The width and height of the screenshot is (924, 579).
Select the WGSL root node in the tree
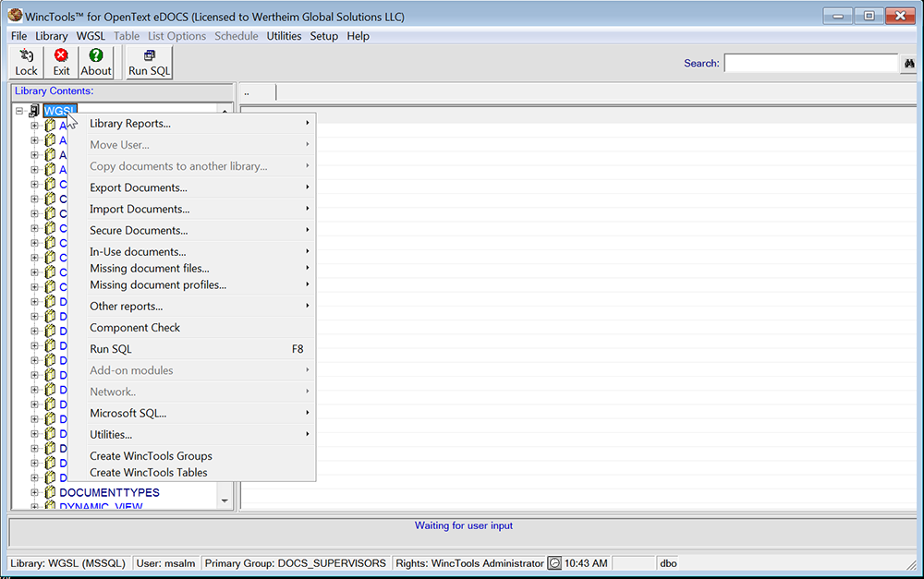pos(59,111)
